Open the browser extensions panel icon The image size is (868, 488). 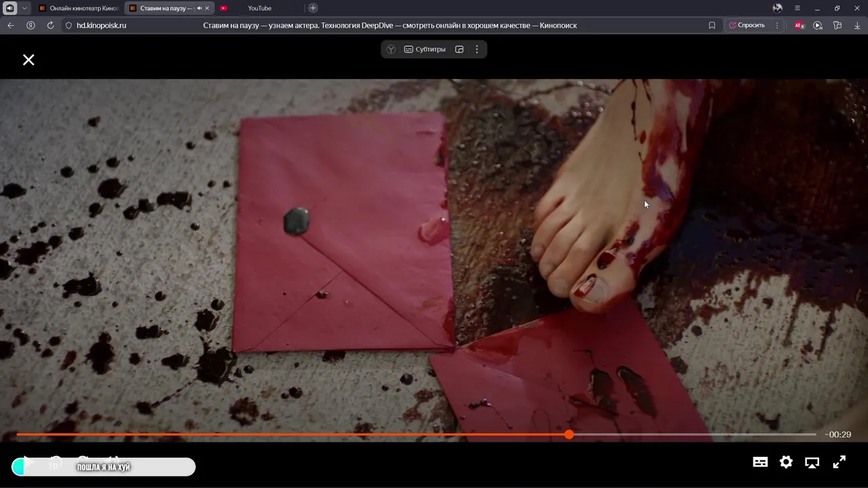click(x=837, y=25)
